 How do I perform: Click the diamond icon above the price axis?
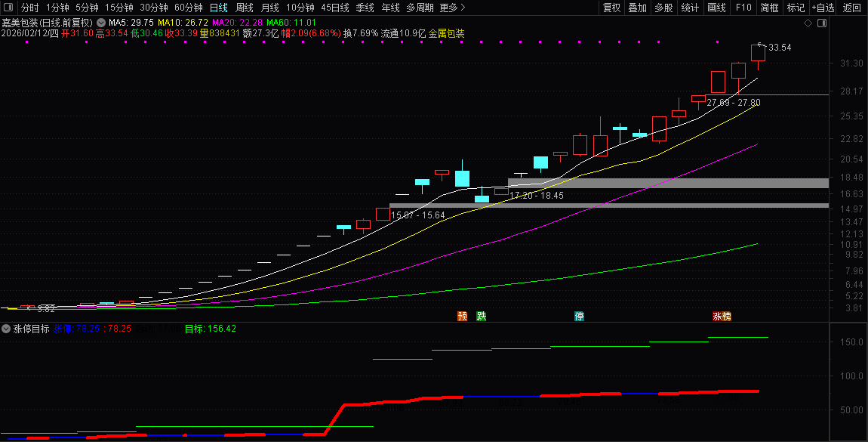click(x=808, y=23)
